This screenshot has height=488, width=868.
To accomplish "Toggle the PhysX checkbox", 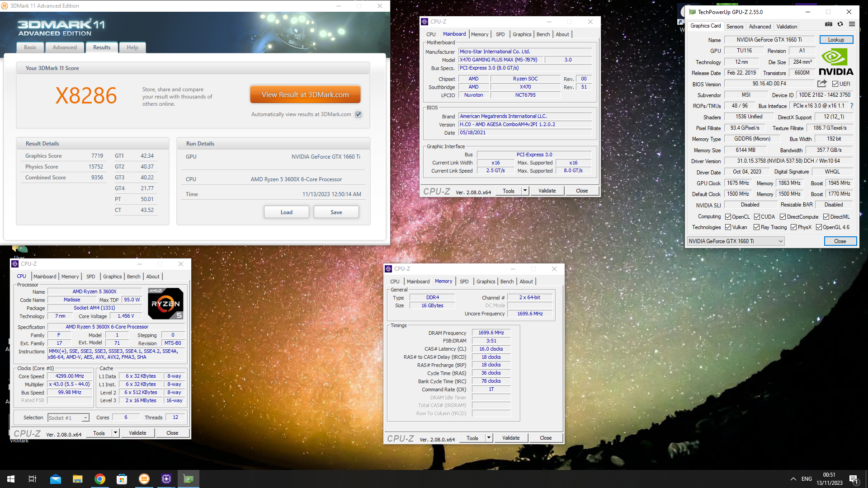I will tap(793, 227).
